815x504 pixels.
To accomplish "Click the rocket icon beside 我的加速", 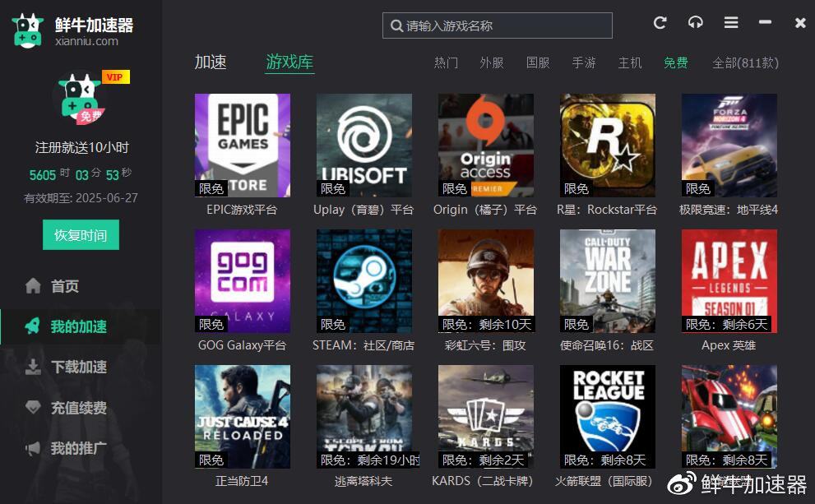I will point(33,326).
